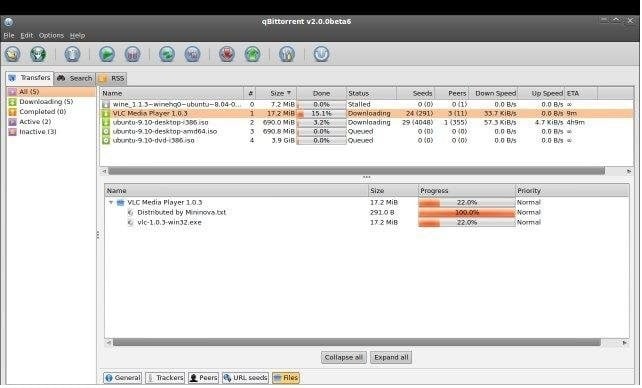The height and width of the screenshot is (388, 642).
Task: Click the Delete torrent toolbar icon
Action: pos(72,54)
